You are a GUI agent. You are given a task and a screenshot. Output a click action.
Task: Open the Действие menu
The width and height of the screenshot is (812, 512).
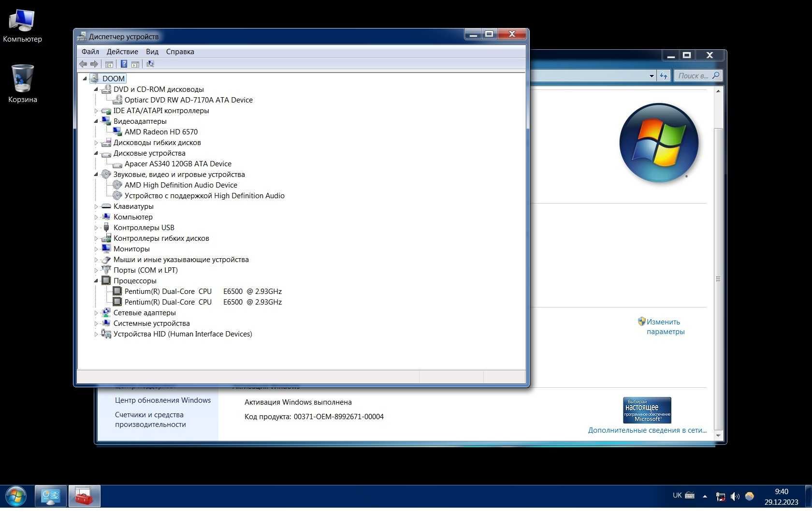pos(122,52)
